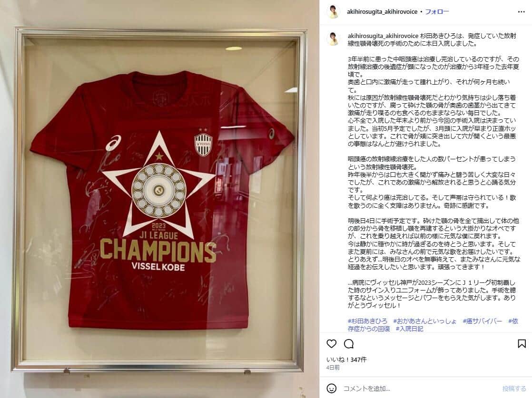This screenshot has width=532, height=398.
Task: Save the post with the bookmark icon
Action: click(x=522, y=344)
